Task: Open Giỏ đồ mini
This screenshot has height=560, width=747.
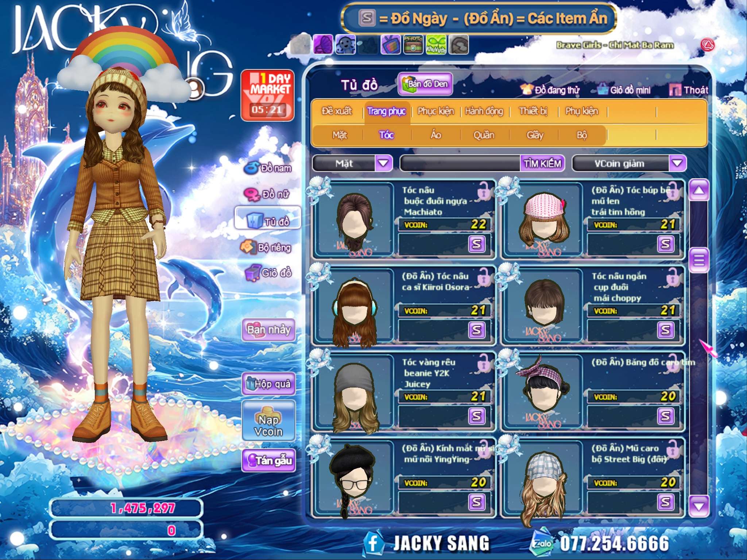Action: click(624, 90)
